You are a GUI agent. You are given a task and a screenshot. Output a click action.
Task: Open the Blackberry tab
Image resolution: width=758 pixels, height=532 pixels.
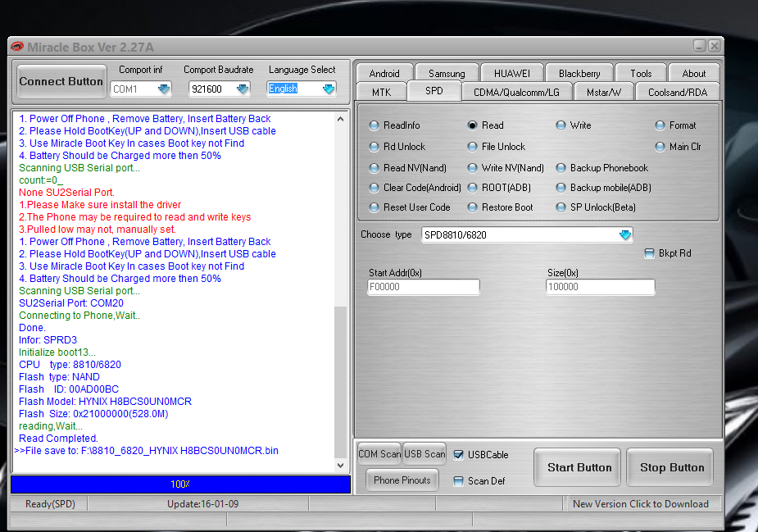tap(579, 74)
